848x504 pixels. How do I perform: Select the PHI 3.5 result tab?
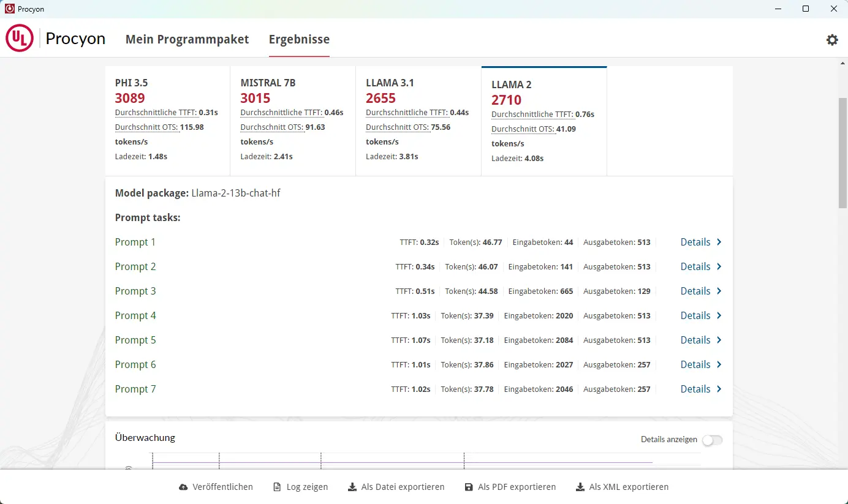click(x=167, y=121)
